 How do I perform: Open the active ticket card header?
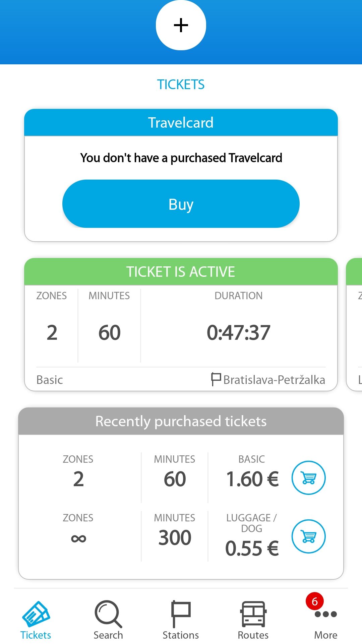181,272
